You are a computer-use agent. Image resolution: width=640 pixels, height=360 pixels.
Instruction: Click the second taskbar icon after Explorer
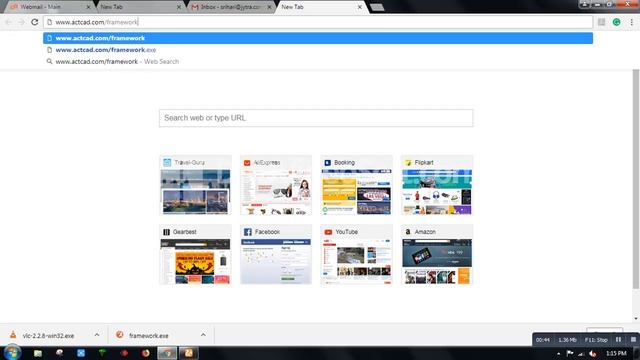point(60,353)
